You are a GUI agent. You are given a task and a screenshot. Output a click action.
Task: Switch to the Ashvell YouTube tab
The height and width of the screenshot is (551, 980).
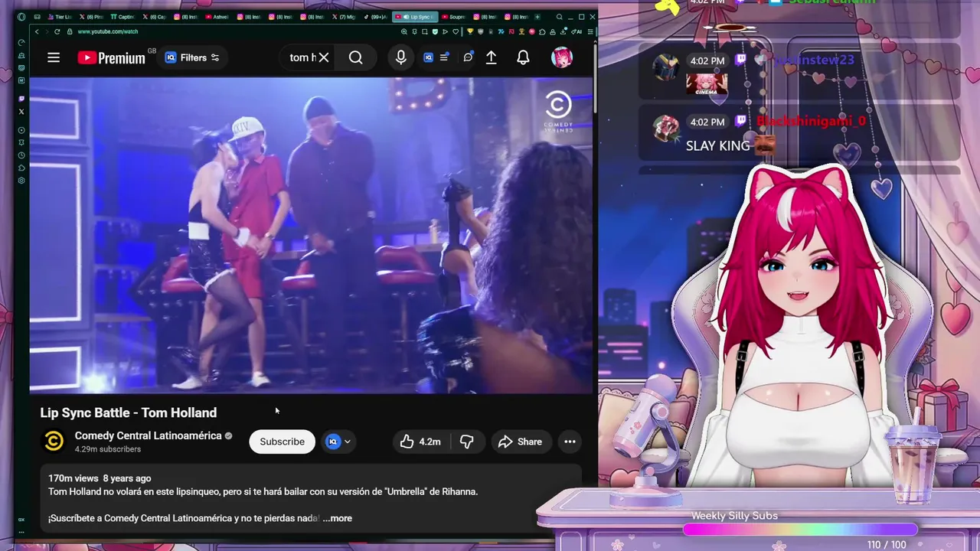click(217, 17)
